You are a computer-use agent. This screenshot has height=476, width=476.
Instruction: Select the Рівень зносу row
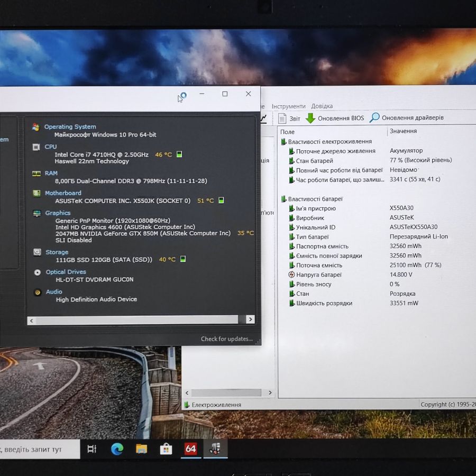310,285
